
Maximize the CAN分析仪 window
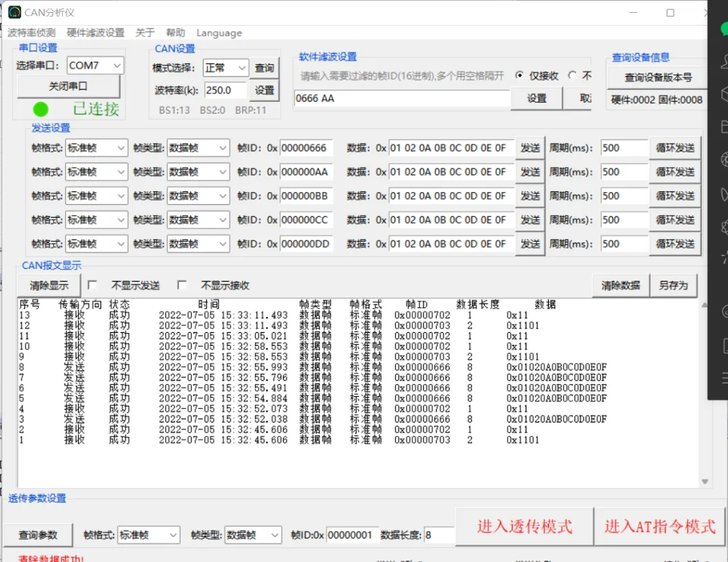tap(670, 13)
